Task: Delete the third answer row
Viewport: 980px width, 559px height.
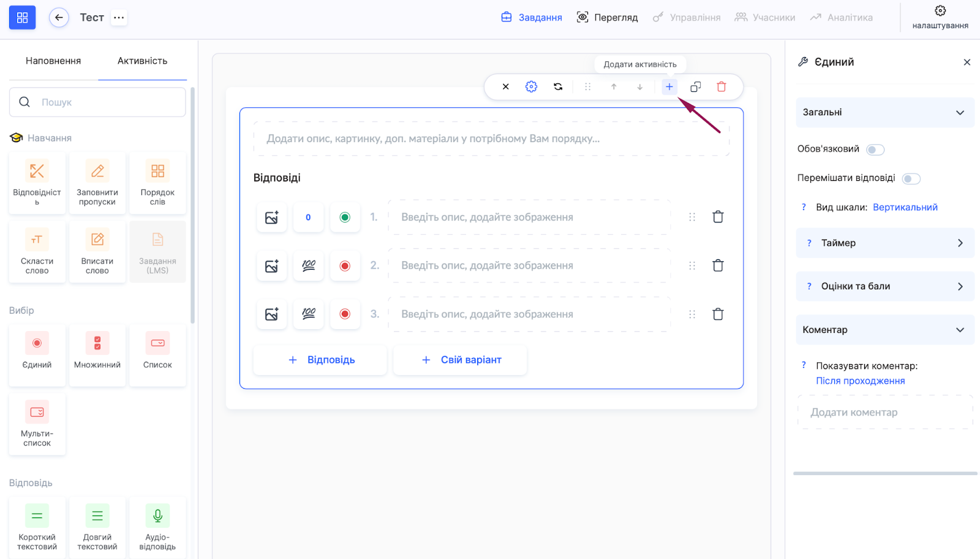Action: (x=718, y=314)
